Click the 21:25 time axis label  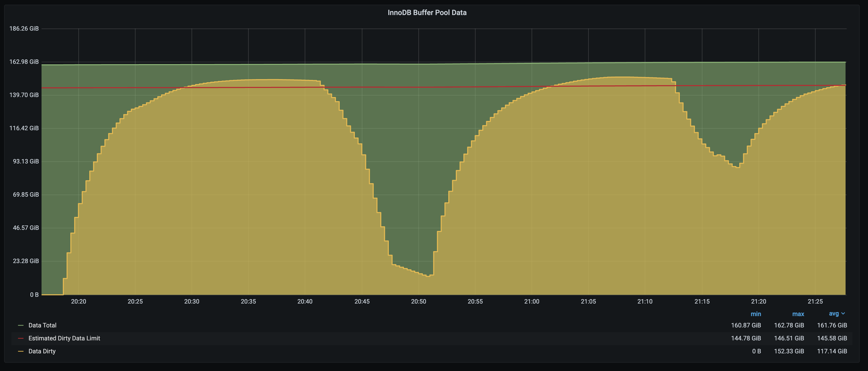point(815,301)
